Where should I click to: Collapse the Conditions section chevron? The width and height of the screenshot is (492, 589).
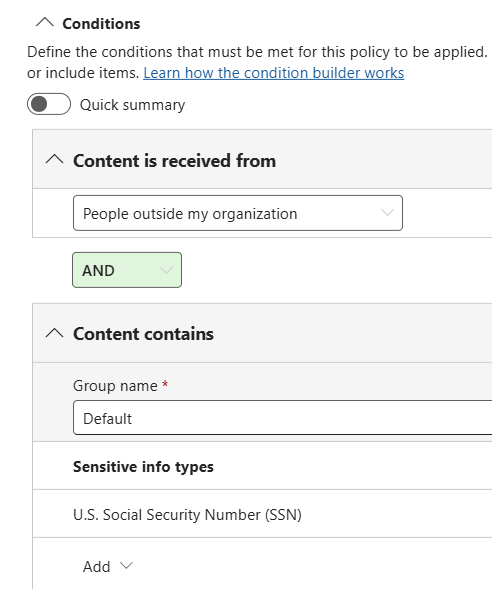(45, 23)
